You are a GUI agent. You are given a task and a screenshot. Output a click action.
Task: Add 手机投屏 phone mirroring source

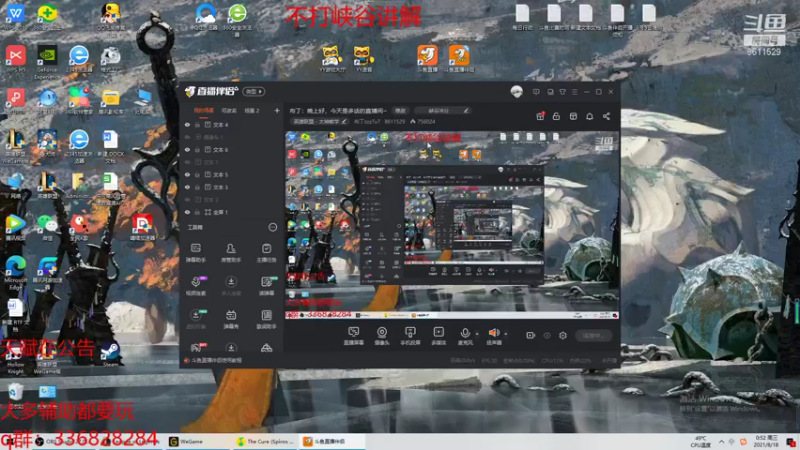[410, 336]
